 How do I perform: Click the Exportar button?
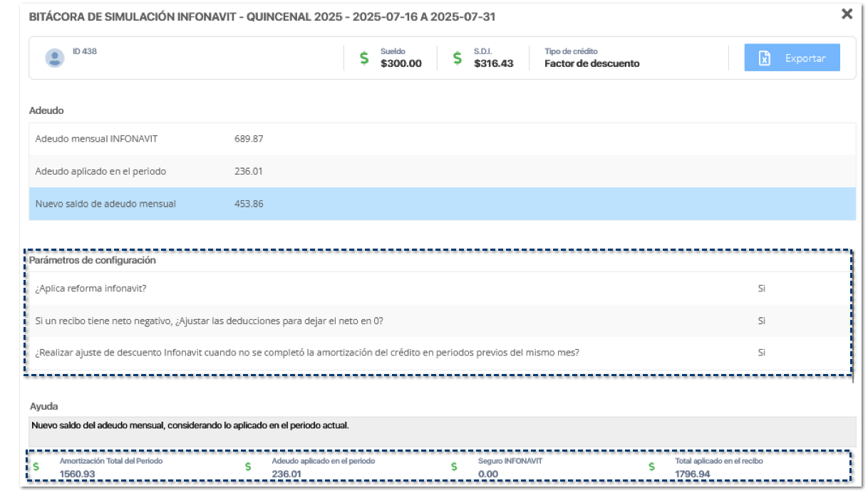[x=792, y=58]
